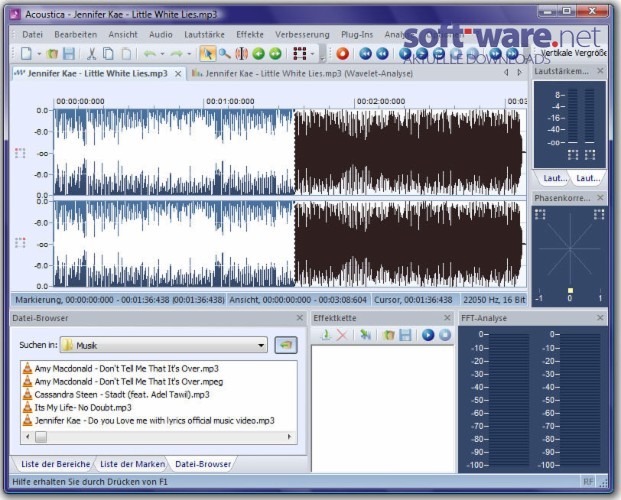Select the magnifier zoom tool
621x500 pixels.
[x=225, y=53]
